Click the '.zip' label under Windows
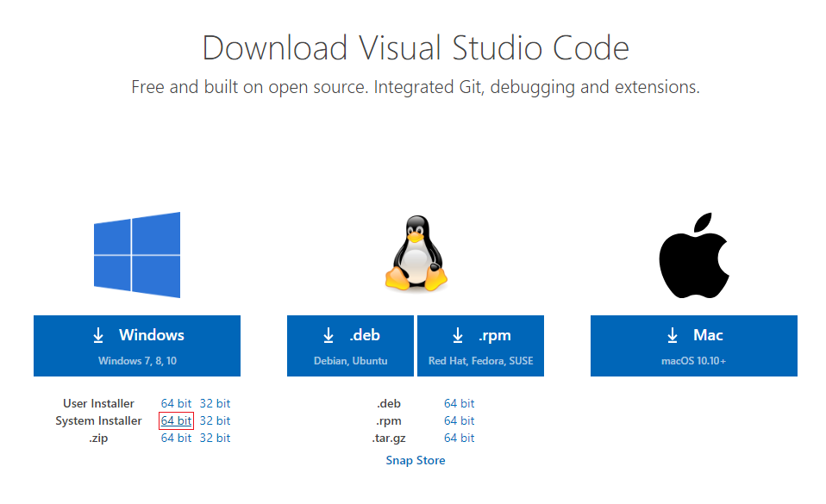 98,439
